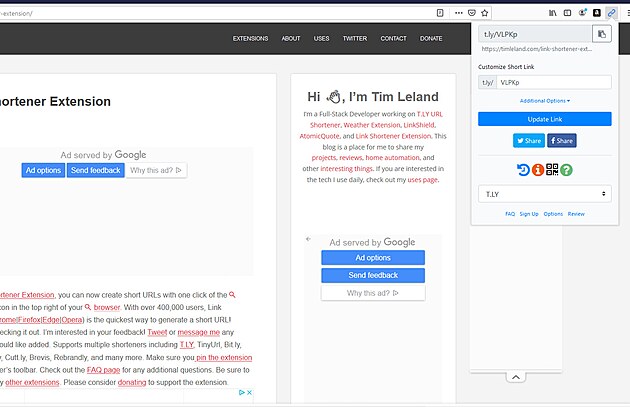Expand Additional Options in the popup
The height and width of the screenshot is (407, 630).
click(545, 101)
